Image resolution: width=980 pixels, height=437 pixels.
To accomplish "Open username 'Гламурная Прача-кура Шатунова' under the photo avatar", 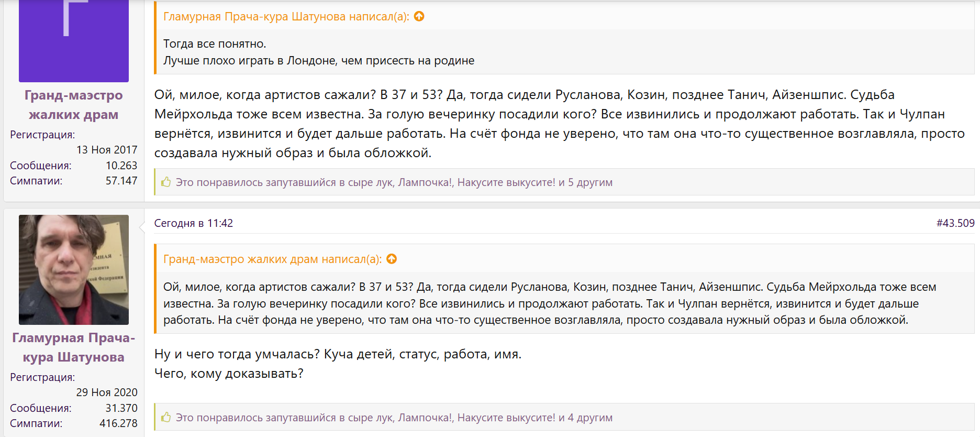I will click(74, 347).
